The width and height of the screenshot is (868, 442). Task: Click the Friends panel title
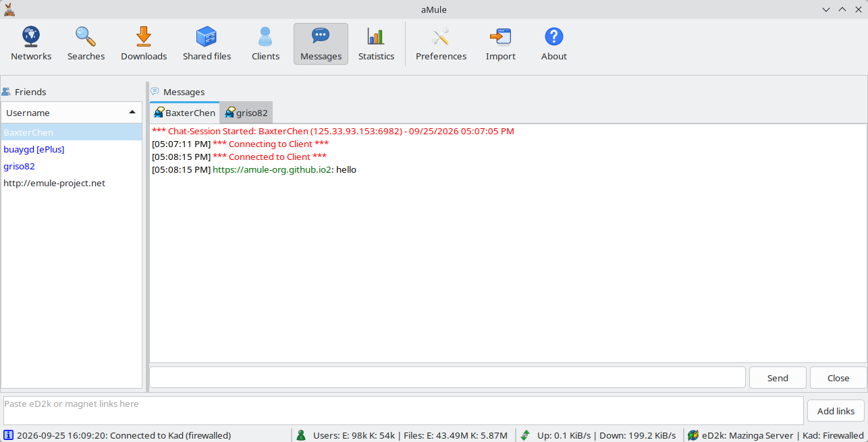pyautogui.click(x=30, y=92)
